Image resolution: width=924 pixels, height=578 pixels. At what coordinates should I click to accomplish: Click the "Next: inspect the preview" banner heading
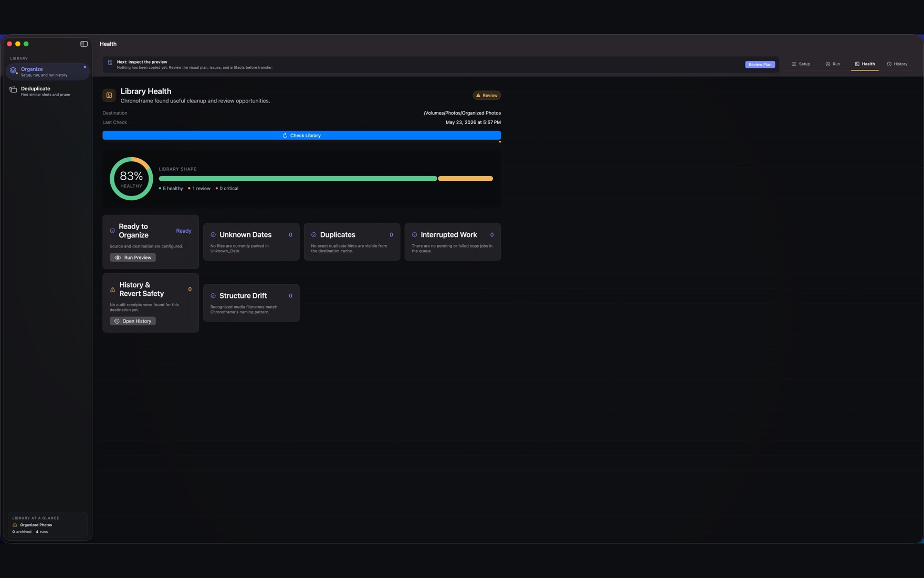pyautogui.click(x=142, y=62)
